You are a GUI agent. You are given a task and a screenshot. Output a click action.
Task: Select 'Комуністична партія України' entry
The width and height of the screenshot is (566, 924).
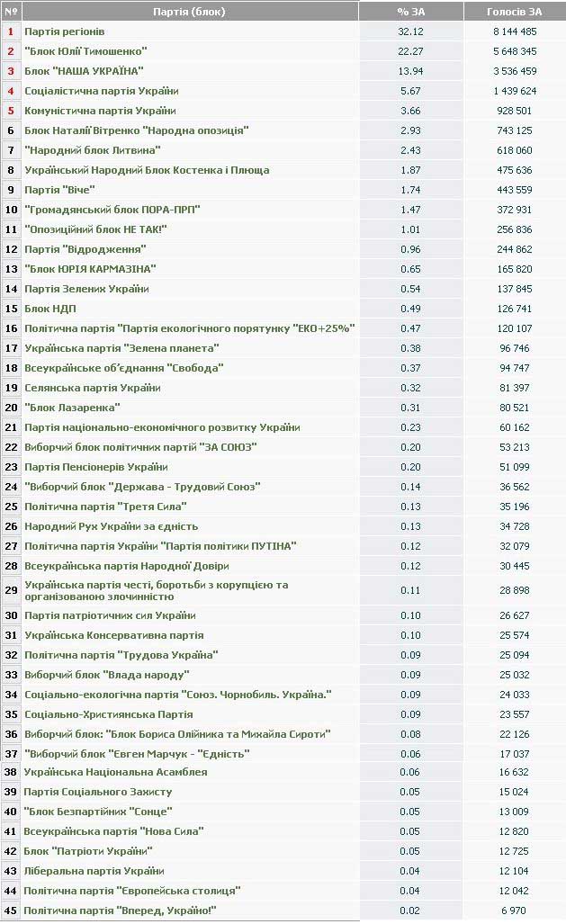tap(100, 111)
